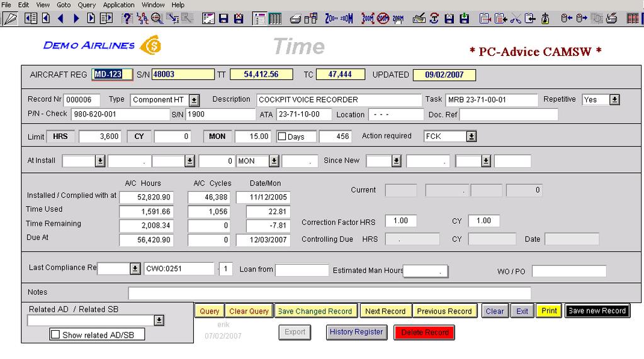Click the Description field COCKPIT VOICE RECORDER
The height and width of the screenshot is (359, 644).
pyautogui.click(x=339, y=100)
